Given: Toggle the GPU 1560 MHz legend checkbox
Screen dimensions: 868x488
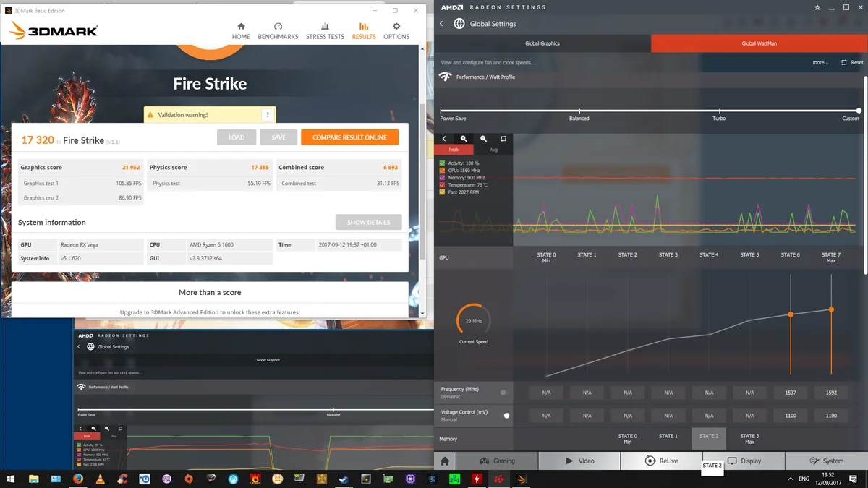Looking at the screenshot, I should tap(442, 171).
